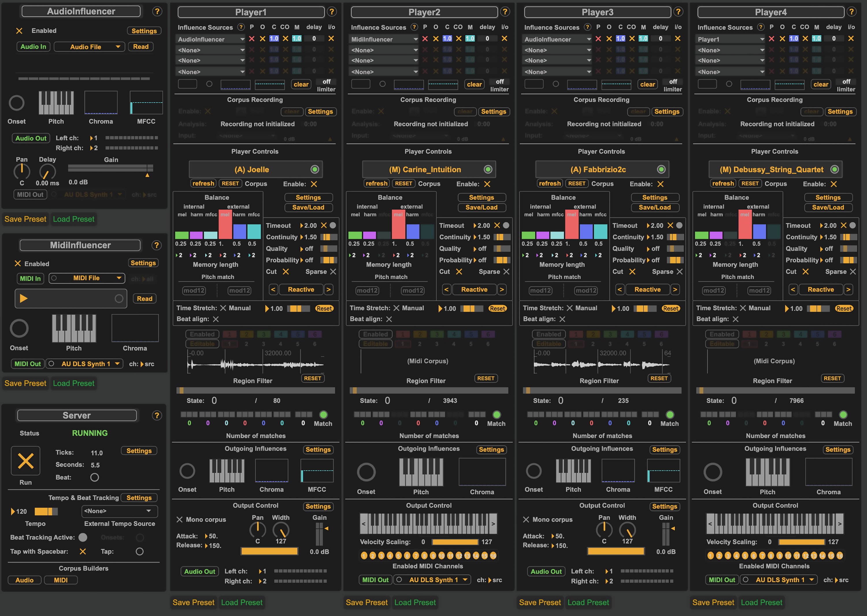
Task: Toggle the AudioInfluencer Enabled checkbox
Action: [19, 31]
